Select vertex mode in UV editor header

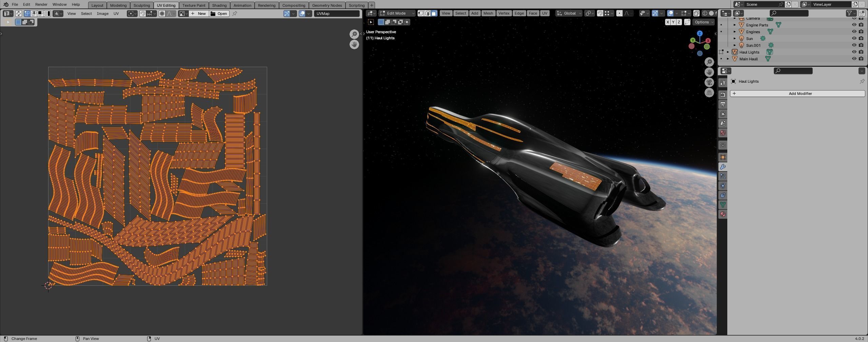[x=27, y=14]
